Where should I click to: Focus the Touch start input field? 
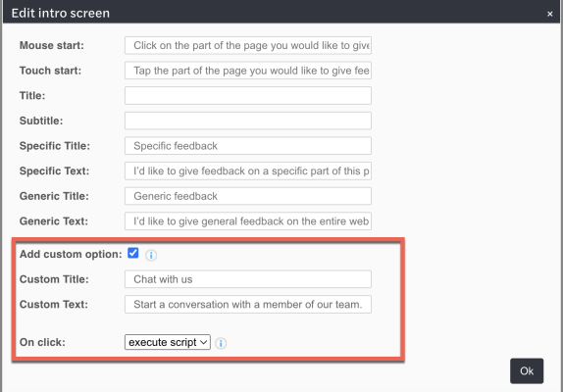[248, 71]
